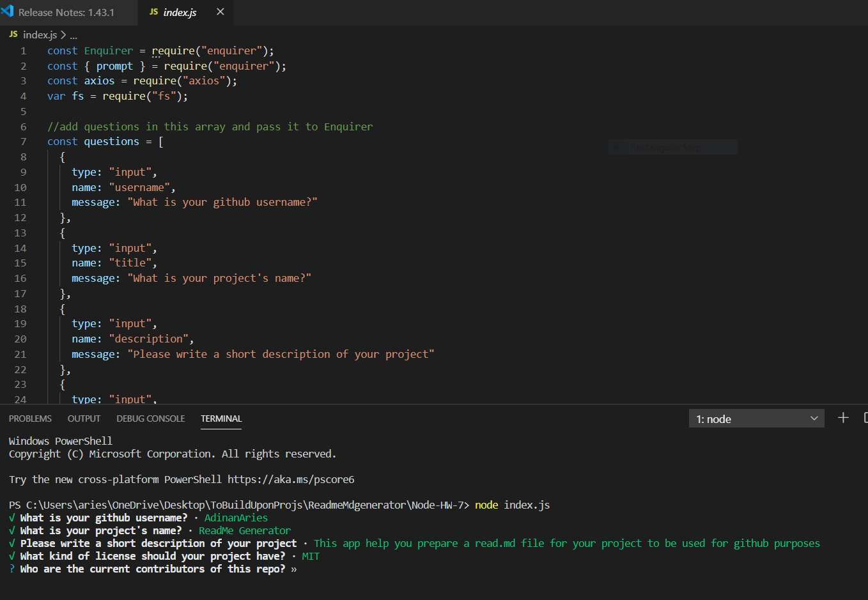Place cursor on 'questions' variable on line 7
The height and width of the screenshot is (600, 868).
[x=111, y=142]
